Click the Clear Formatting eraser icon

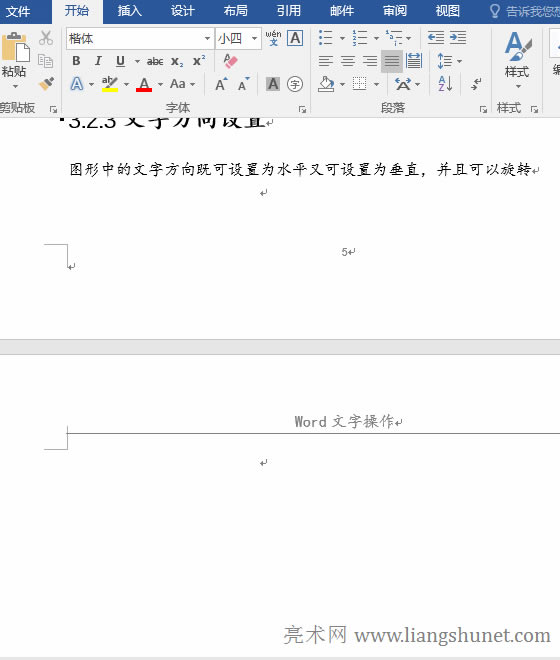coord(231,61)
